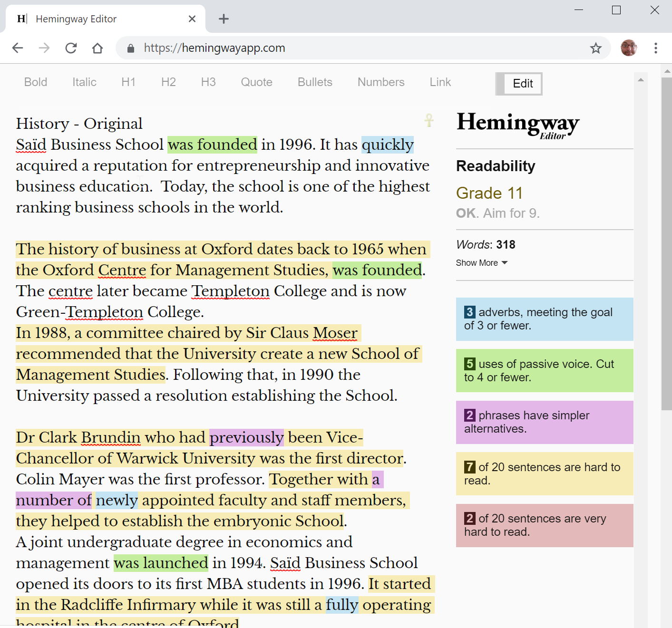
Task: Click highlighted adverb 'quickly'
Action: [x=388, y=145]
